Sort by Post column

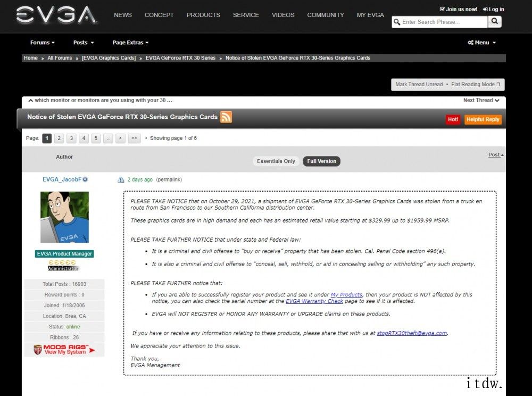point(496,155)
